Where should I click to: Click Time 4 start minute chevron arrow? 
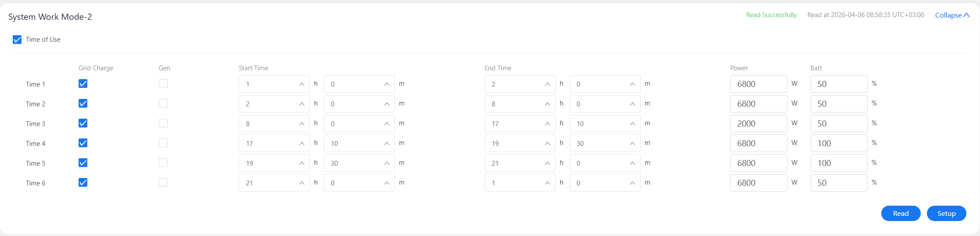click(386, 144)
